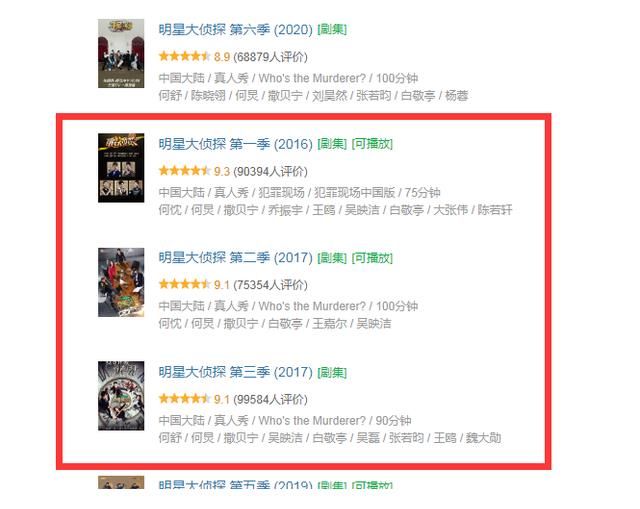Image resolution: width=640 pixels, height=509 pixels.
Task: Click the 99584人评价 review count
Action: tap(270, 399)
